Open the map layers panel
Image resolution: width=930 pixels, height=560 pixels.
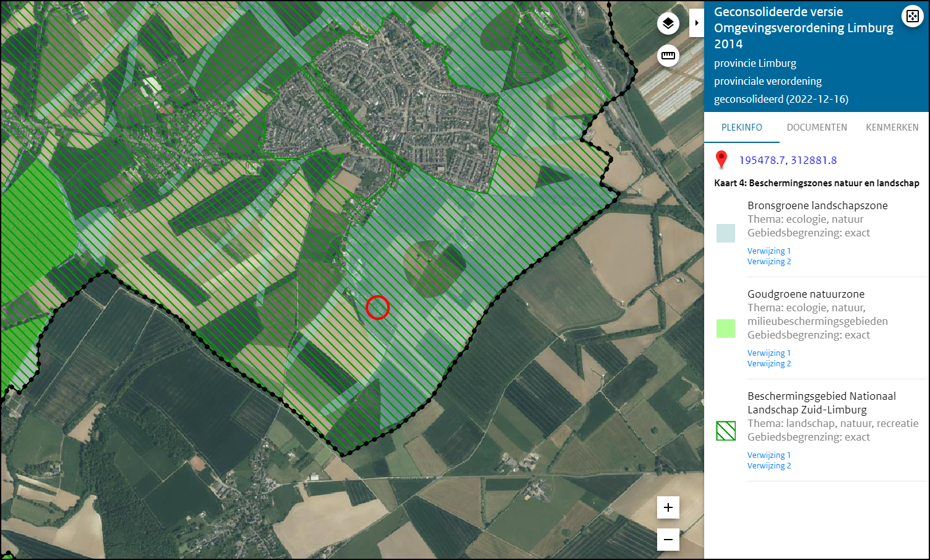[x=668, y=23]
